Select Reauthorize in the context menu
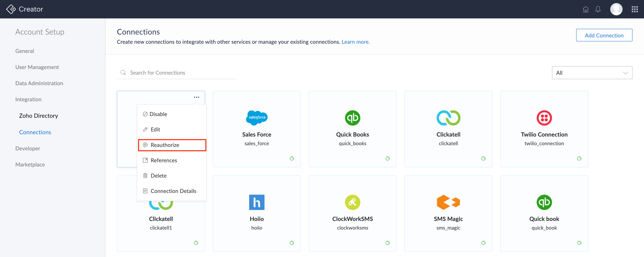 [172, 145]
